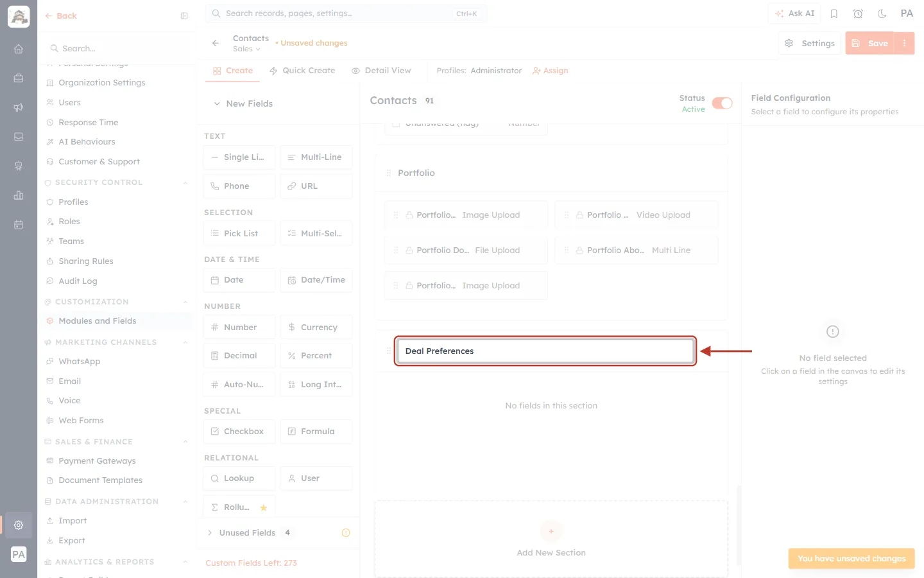Image resolution: width=924 pixels, height=578 pixels.
Task: Click the Save button
Action: click(870, 43)
